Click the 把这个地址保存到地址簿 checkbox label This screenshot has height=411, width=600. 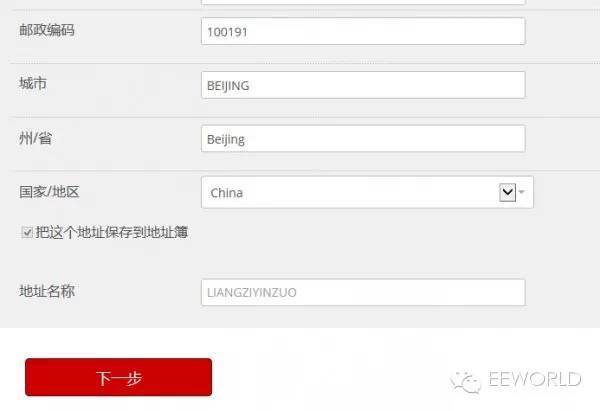pos(111,232)
